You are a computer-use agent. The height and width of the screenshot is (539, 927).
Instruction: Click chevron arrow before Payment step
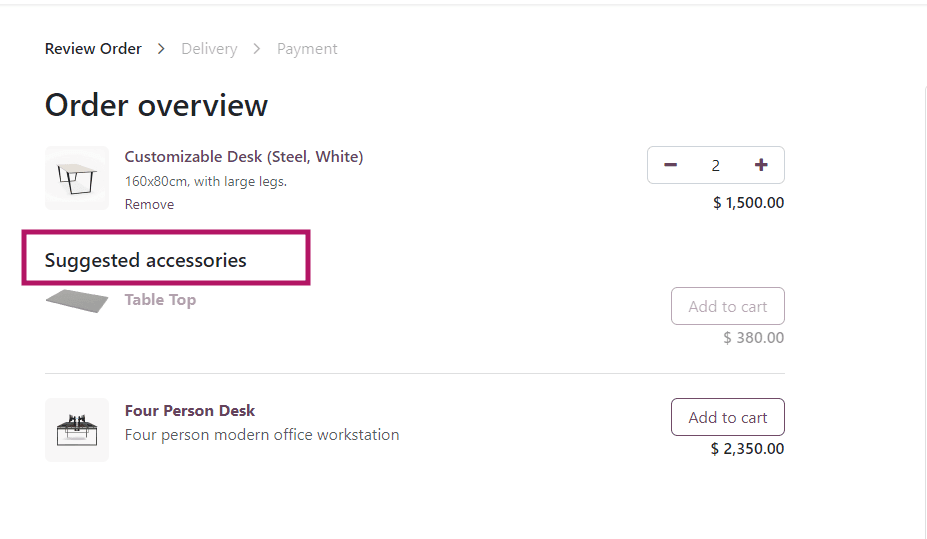tap(257, 49)
